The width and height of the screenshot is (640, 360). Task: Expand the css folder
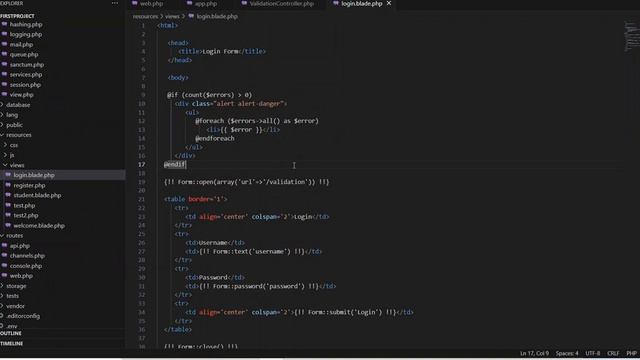click(14, 145)
